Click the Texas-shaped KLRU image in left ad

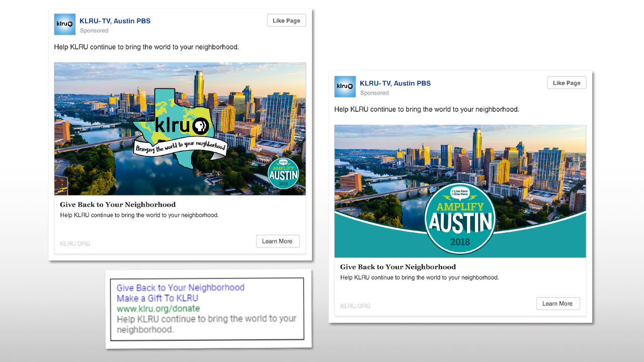pos(180,129)
